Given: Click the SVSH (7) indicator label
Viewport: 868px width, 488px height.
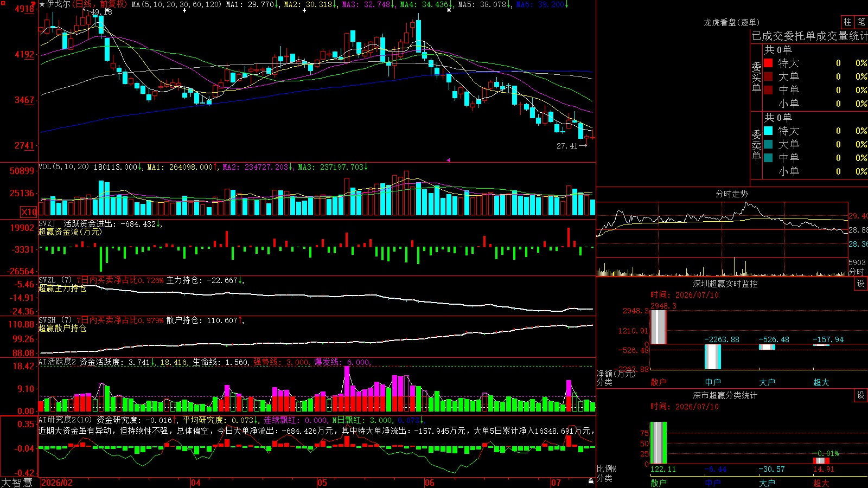Looking at the screenshot, I should pos(55,320).
